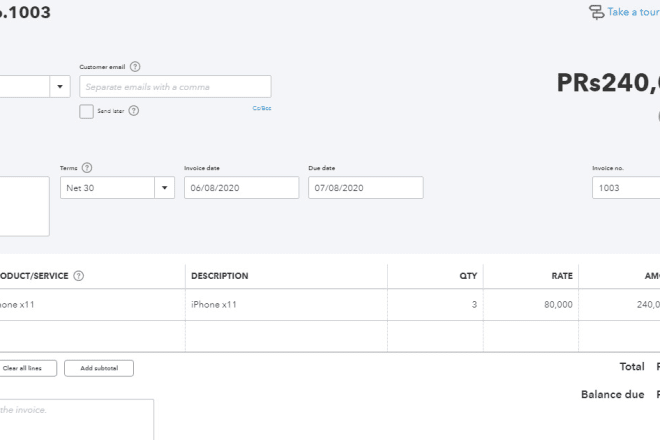The width and height of the screenshot is (660, 440).
Task: Click the Invoice no. field 1003
Action: point(626,188)
